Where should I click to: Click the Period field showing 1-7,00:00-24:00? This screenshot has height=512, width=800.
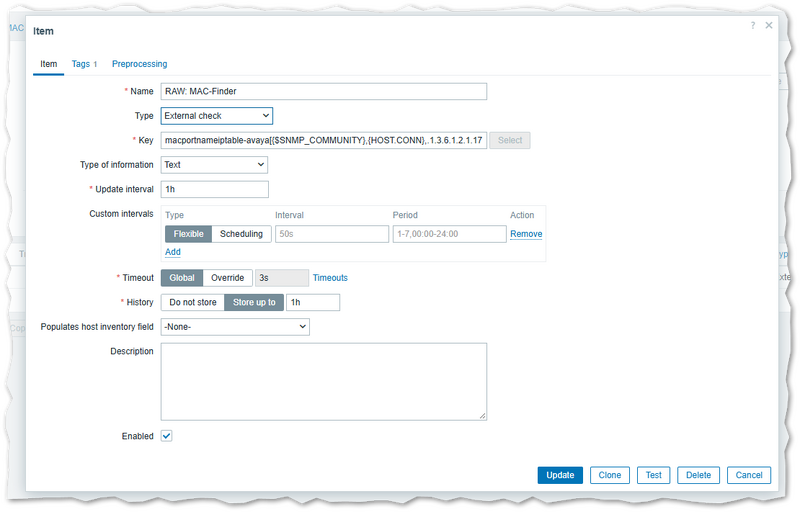[x=449, y=234]
